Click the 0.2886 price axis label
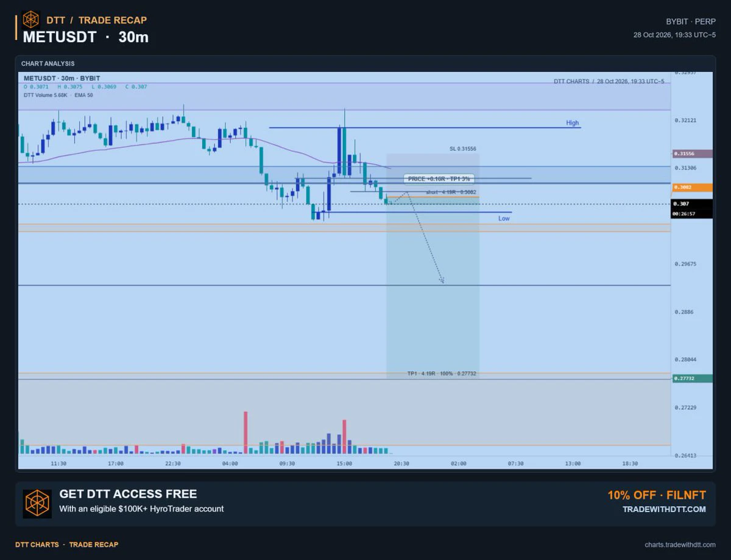Viewport: 731px width, 560px height. click(683, 312)
